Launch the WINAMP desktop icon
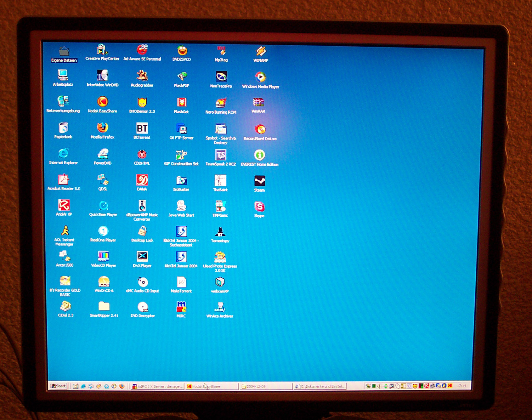The width and height of the screenshot is (532, 420). (x=261, y=51)
